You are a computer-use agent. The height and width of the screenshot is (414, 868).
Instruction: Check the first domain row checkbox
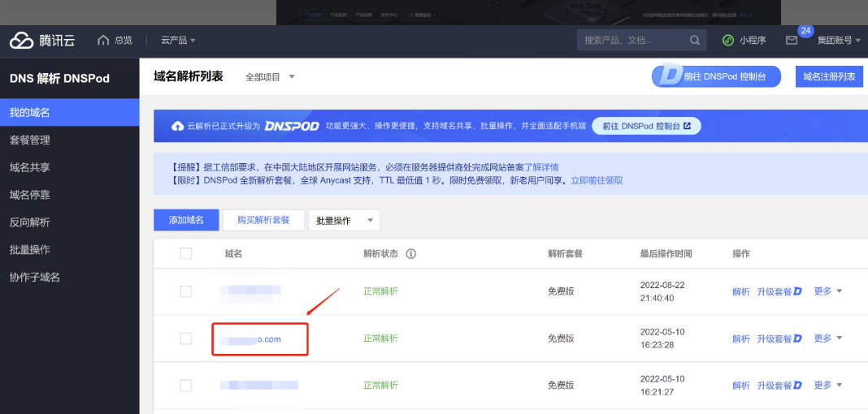(x=186, y=291)
